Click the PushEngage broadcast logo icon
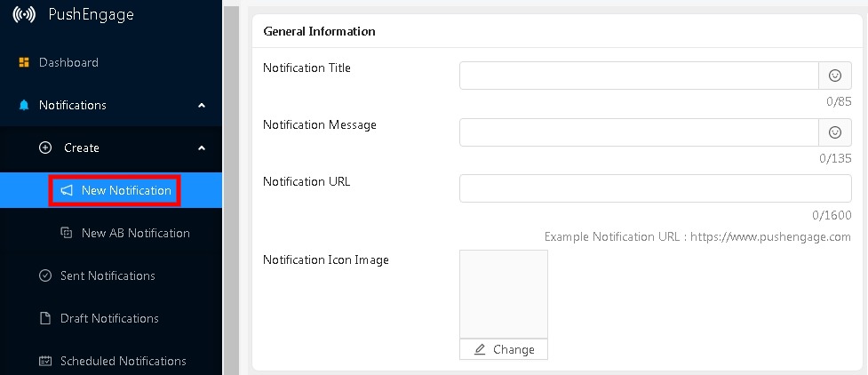The image size is (868, 375). click(x=24, y=14)
